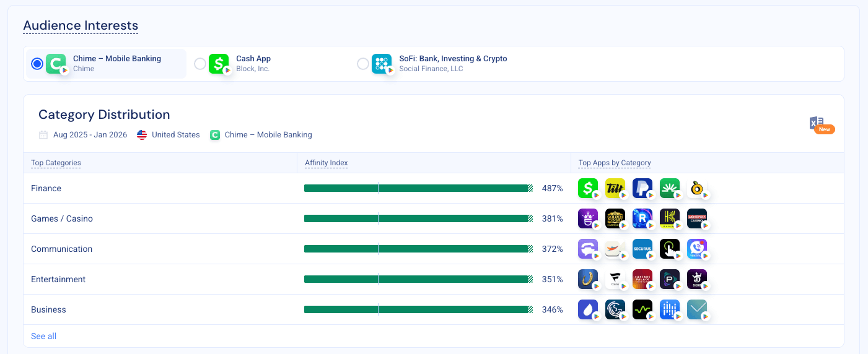Open Cash App icon in Finance row
Viewport: 868px width, 354px height.
588,188
